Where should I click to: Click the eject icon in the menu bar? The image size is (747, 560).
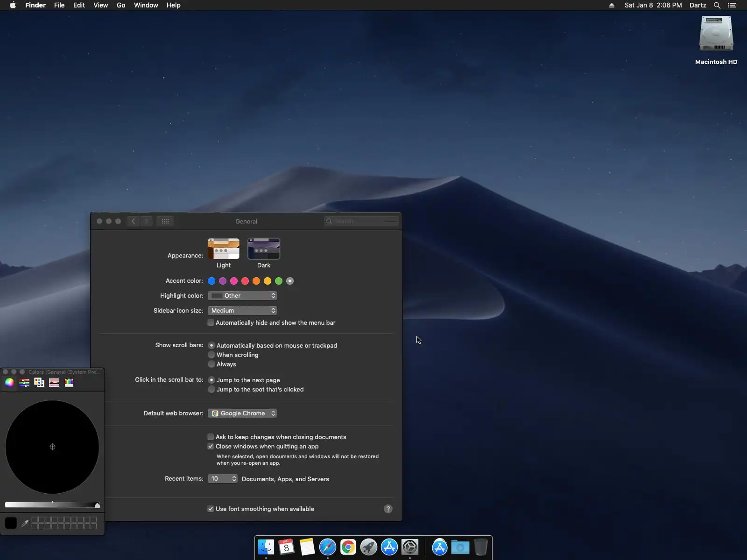pos(612,5)
